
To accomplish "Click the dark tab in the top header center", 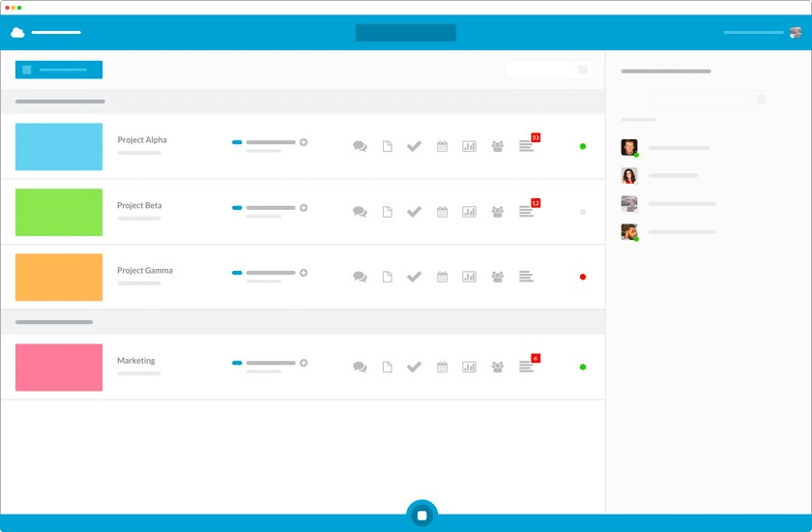I will pyautogui.click(x=405, y=33).
